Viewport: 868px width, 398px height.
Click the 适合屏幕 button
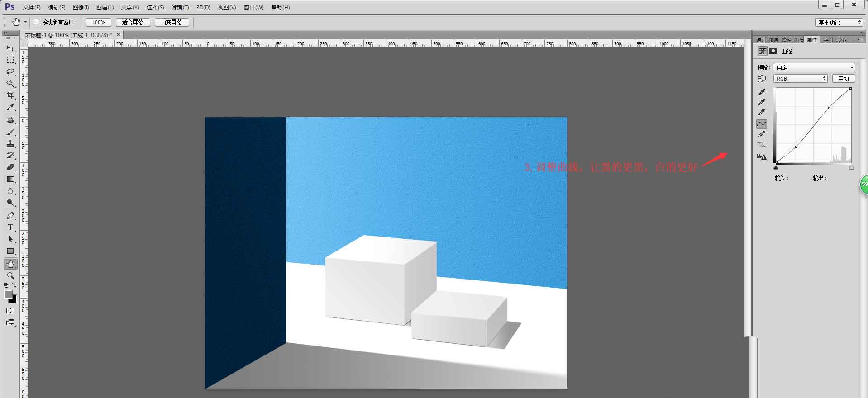click(133, 22)
